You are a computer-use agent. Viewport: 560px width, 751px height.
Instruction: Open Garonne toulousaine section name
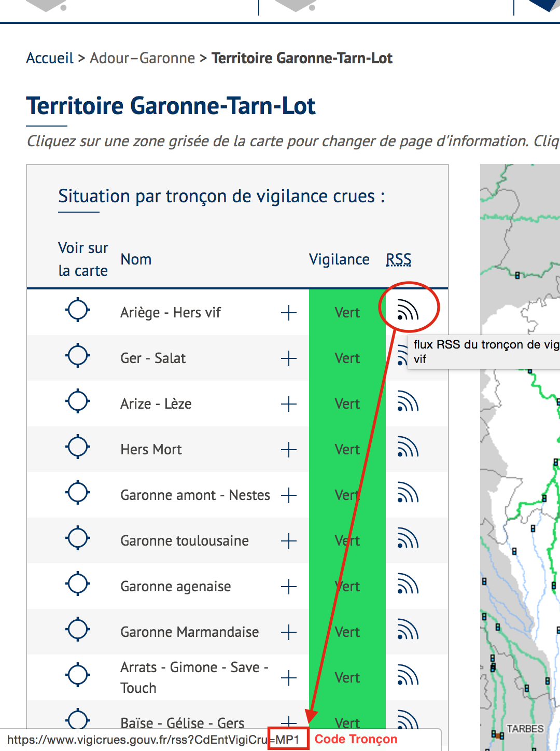(185, 541)
